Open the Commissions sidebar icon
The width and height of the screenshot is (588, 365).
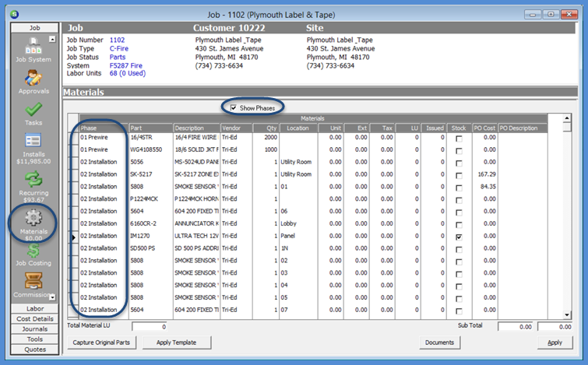point(33,282)
